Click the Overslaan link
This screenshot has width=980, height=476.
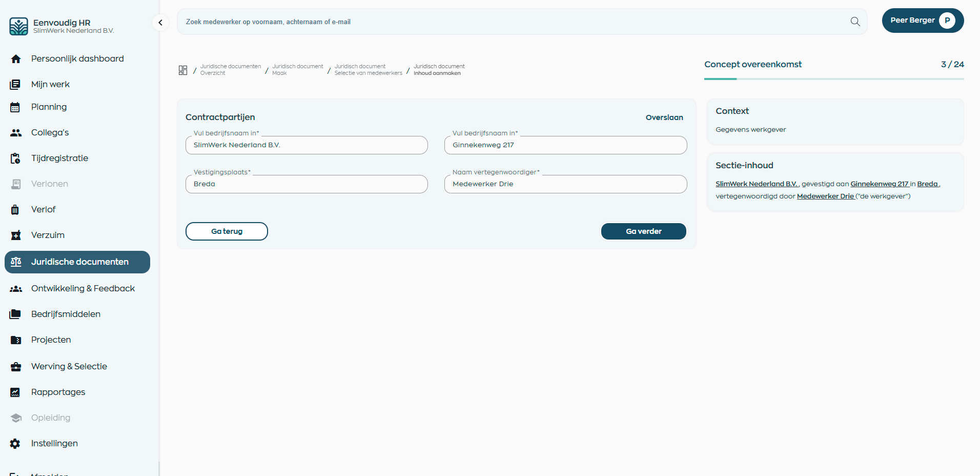tap(664, 117)
